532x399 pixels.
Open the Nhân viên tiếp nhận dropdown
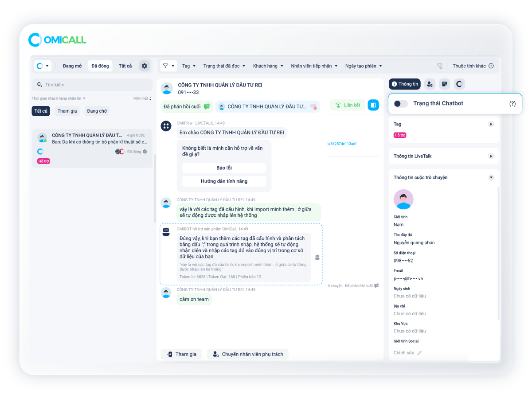coord(314,66)
